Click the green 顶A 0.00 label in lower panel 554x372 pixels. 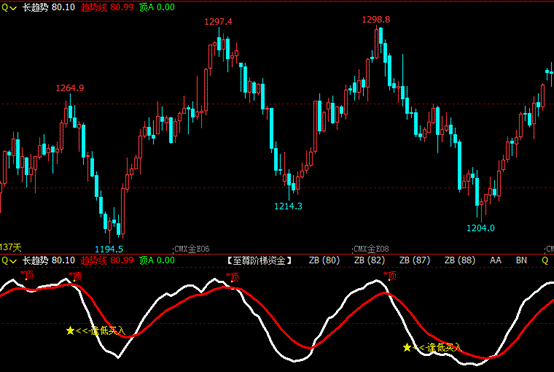tap(157, 261)
